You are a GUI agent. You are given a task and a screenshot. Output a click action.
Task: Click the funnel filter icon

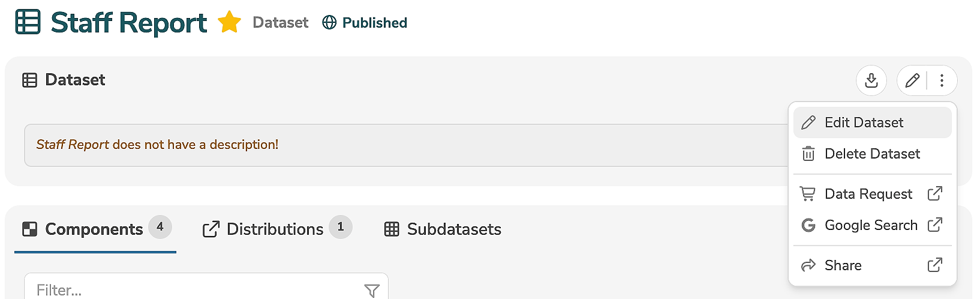click(x=372, y=291)
